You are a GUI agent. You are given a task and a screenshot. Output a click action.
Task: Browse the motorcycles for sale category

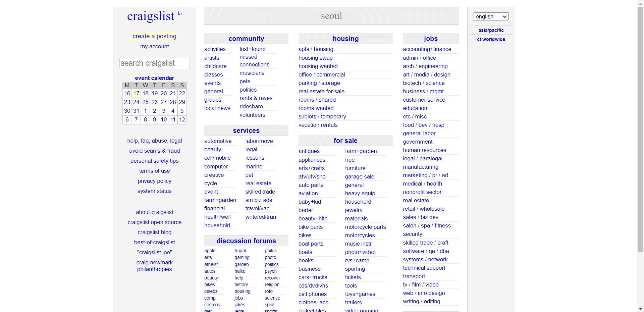coord(360,235)
